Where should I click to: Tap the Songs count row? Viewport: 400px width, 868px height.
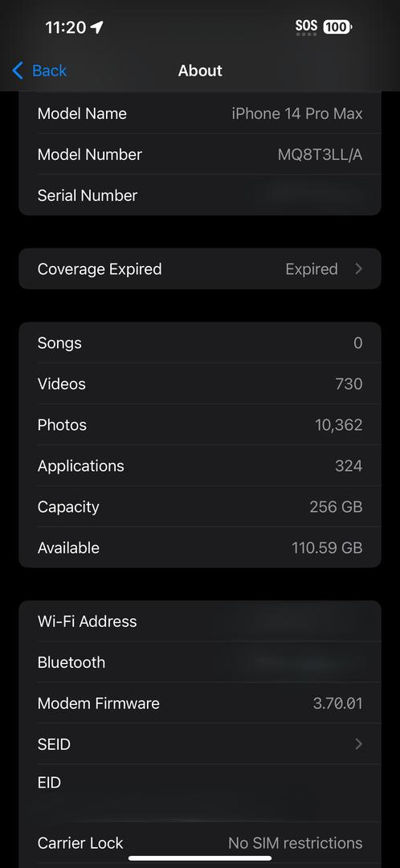click(200, 342)
